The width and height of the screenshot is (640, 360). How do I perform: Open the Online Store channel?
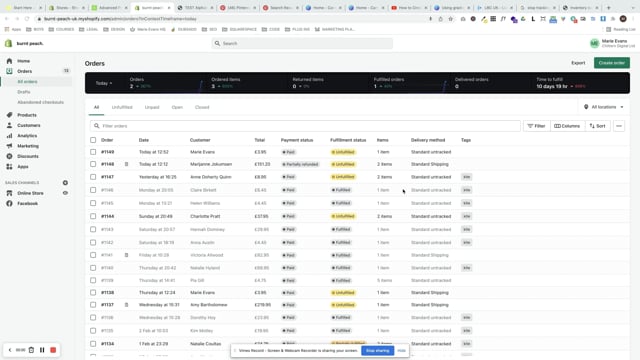click(30, 193)
